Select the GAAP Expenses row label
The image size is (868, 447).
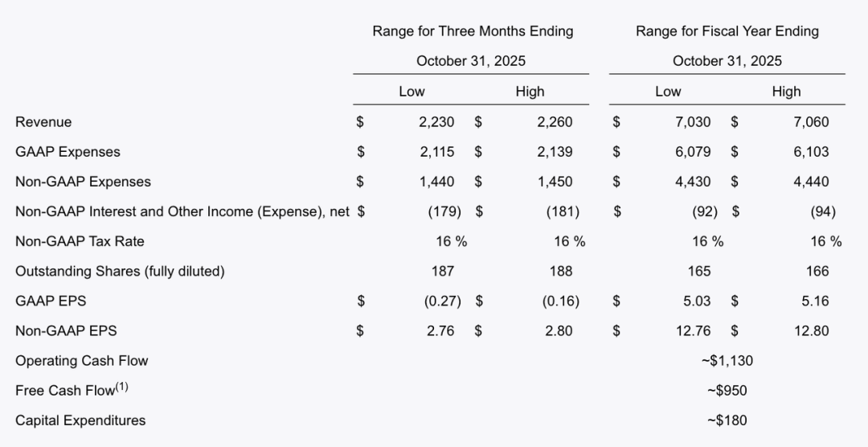68,152
